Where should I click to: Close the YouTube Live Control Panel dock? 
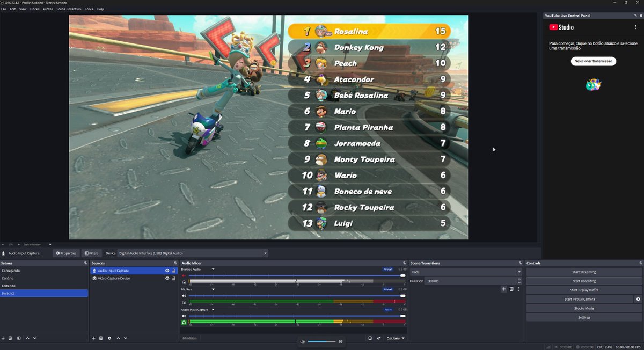[x=641, y=16]
